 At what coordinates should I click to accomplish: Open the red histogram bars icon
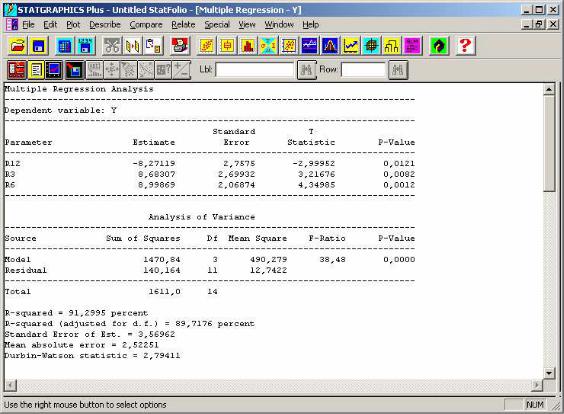pyautogui.click(x=248, y=46)
